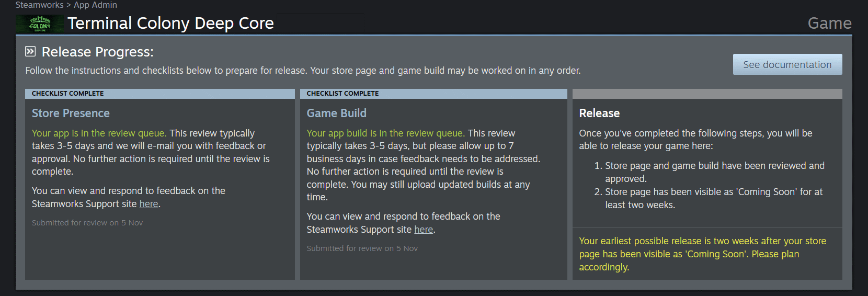Click the Release Progress heading text

point(98,52)
